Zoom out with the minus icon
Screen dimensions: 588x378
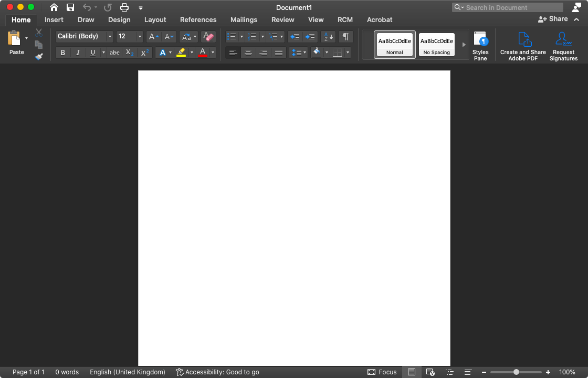(x=484, y=372)
